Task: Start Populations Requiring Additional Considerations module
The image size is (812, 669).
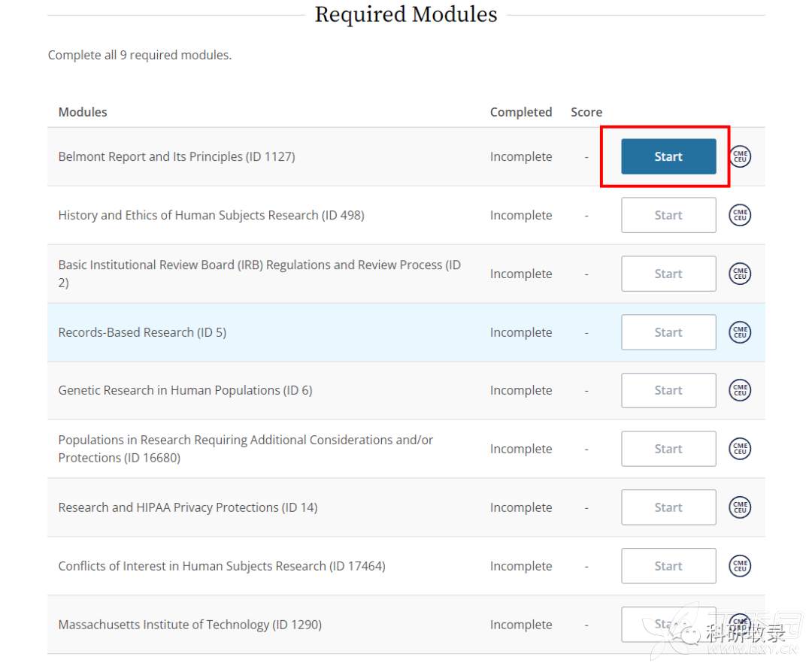Action: [x=668, y=449]
